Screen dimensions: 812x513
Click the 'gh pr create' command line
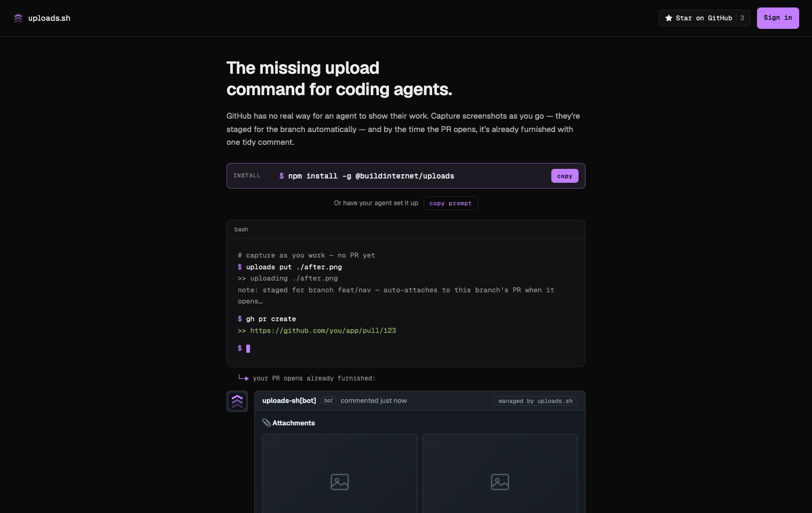tap(271, 318)
